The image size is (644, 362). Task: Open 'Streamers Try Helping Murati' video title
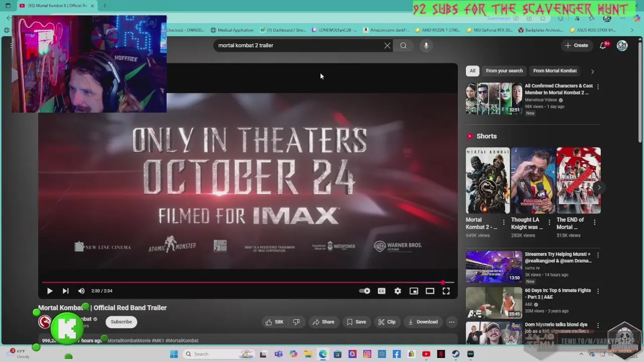pos(558,257)
